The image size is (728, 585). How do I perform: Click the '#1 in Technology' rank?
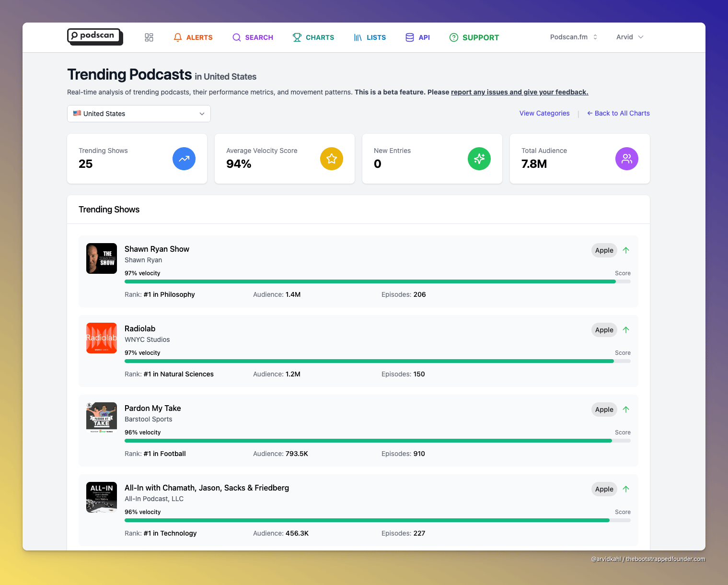point(170,533)
